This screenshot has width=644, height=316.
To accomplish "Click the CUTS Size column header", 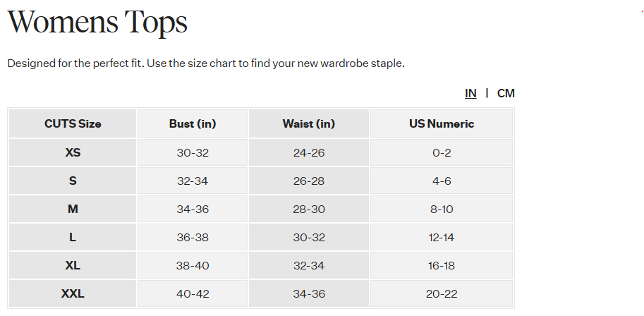I will 73,123.
